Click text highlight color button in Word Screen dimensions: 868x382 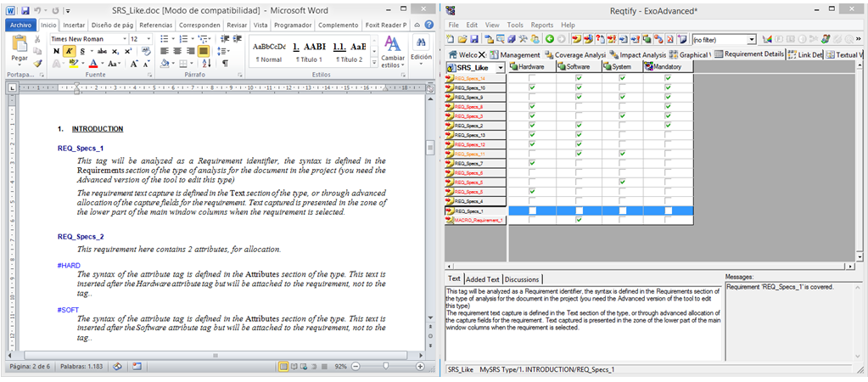click(x=74, y=64)
